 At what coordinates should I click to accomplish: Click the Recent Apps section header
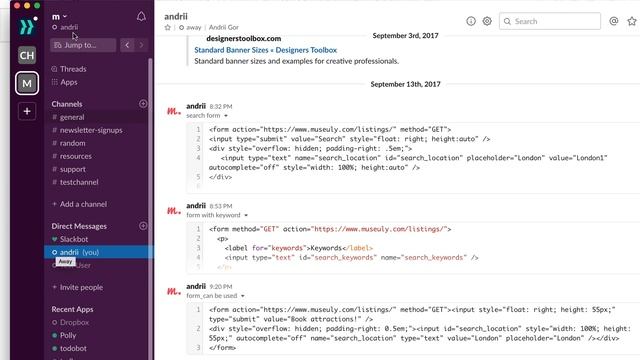pos(72,309)
